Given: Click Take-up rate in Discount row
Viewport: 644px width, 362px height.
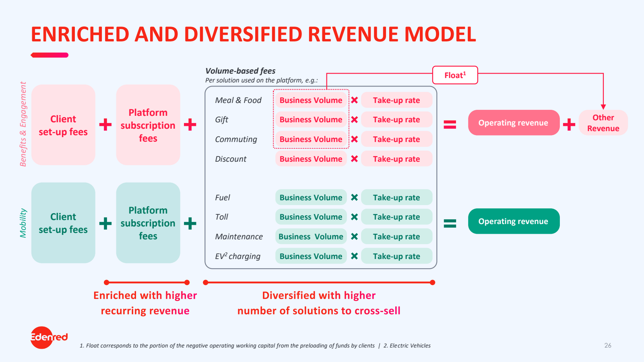Looking at the screenshot, I should click(x=397, y=159).
